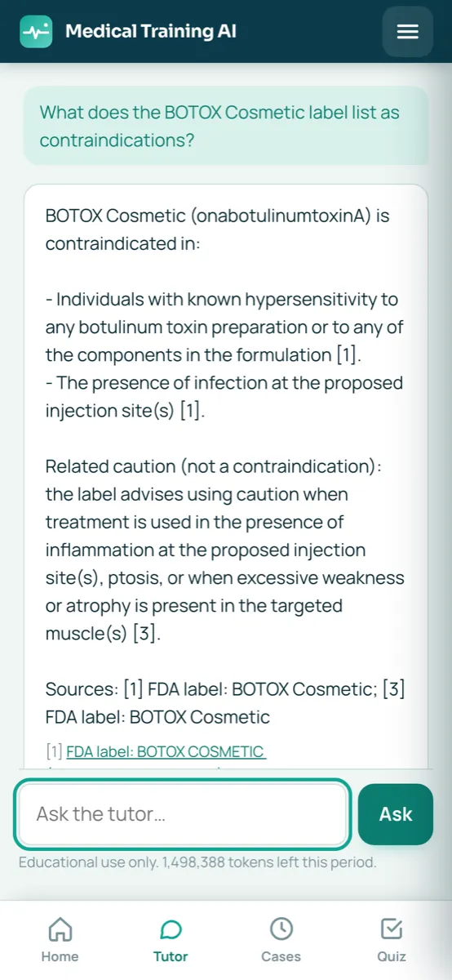This screenshot has height=980, width=452.
Task: Open the FDA label: BOTOX COSMETIC link
Action: click(166, 751)
